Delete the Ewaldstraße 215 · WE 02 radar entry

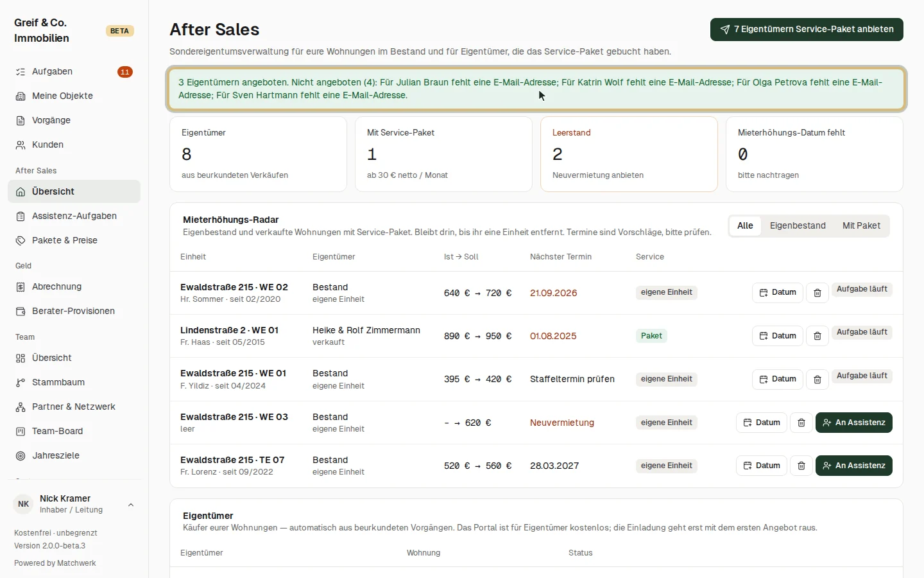point(817,293)
